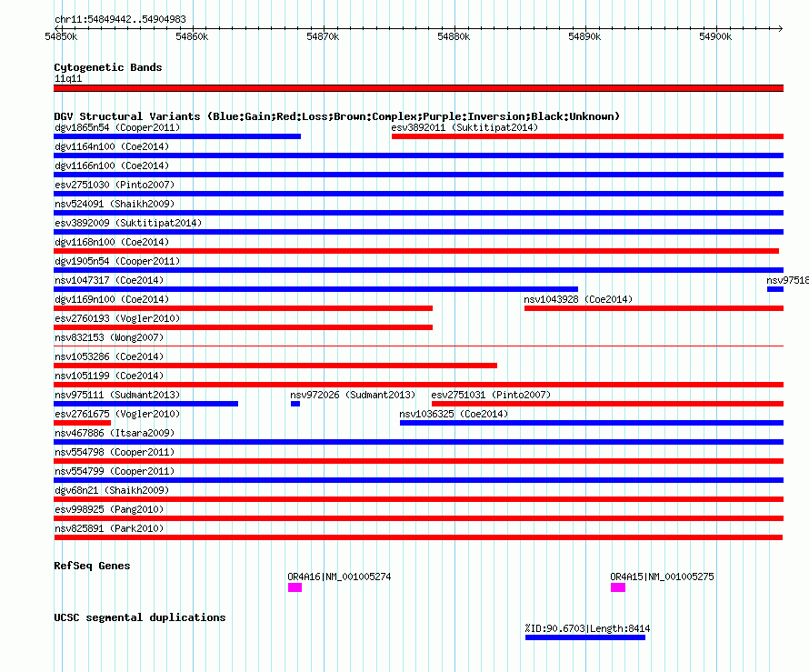Select esv2760193 (Vogler2010) variant label
Screen dimensions: 809x672
pos(117,318)
